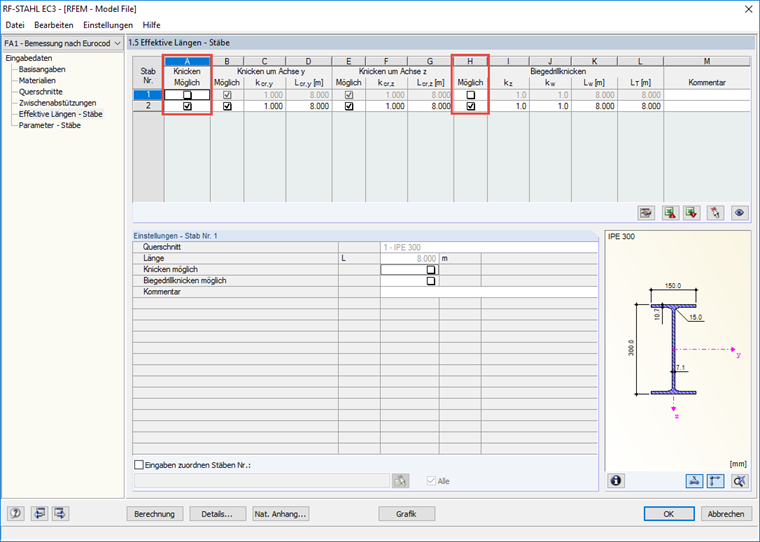Go to previous input table
Screen dimensions: 760x542
(39, 513)
